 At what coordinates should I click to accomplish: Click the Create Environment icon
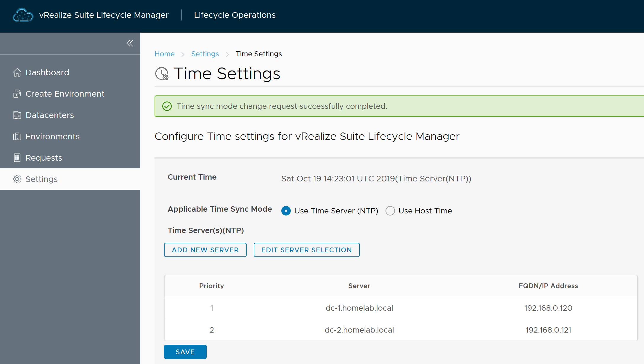click(x=17, y=94)
